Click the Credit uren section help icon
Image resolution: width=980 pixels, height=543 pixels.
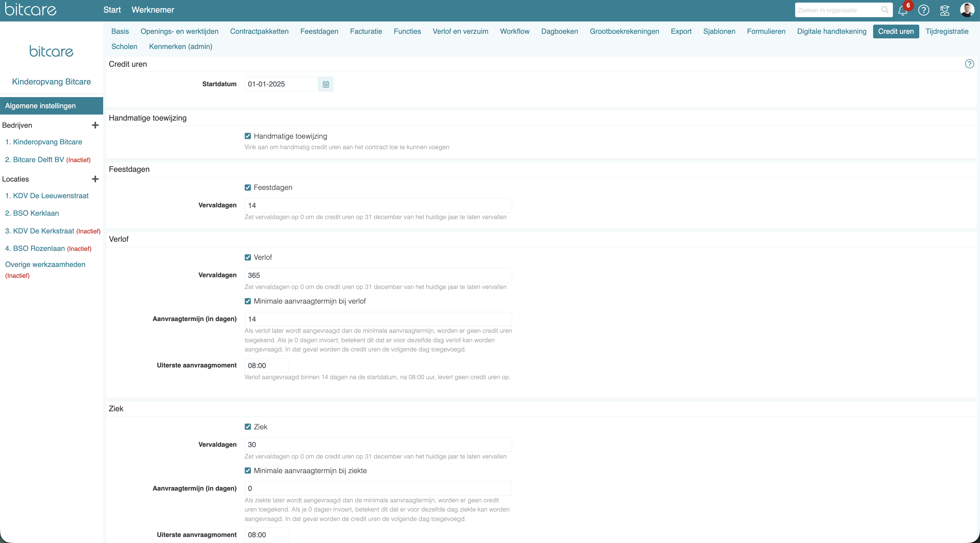click(969, 64)
